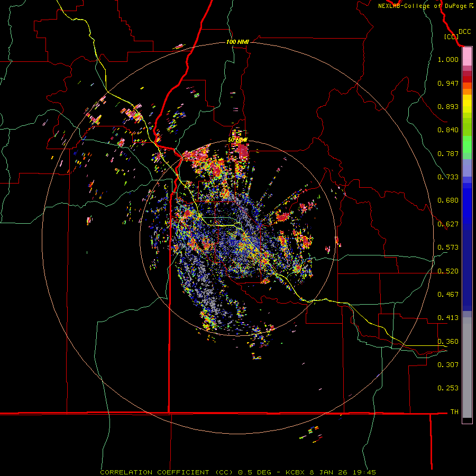
Task: Pick the pink band of the color bar
Action: click(x=467, y=57)
